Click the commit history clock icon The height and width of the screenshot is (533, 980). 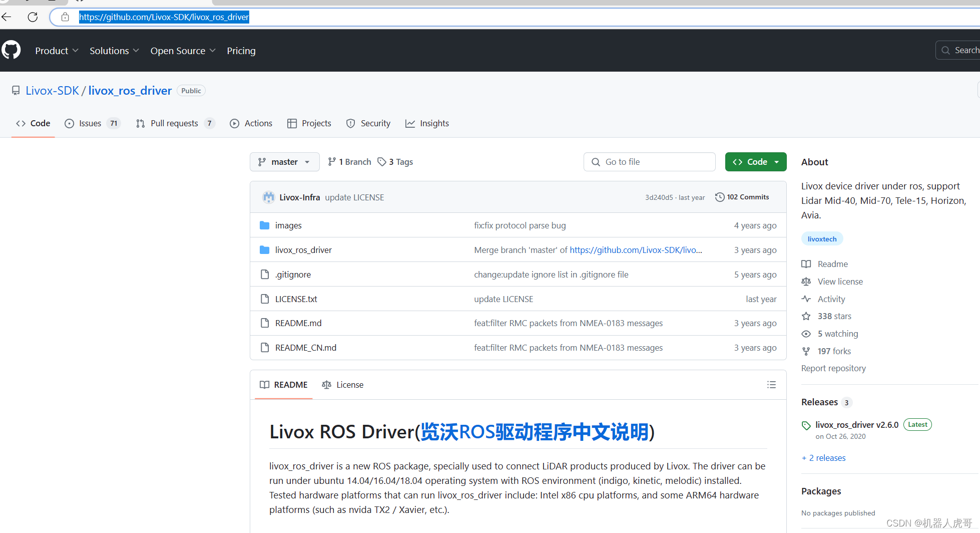(x=720, y=197)
